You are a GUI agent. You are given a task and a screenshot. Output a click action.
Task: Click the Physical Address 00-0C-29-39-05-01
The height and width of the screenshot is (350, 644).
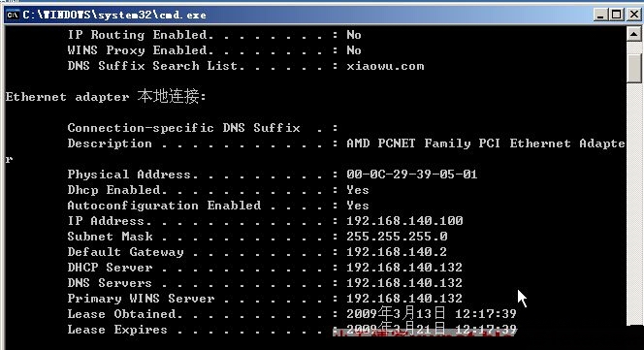pos(412,175)
